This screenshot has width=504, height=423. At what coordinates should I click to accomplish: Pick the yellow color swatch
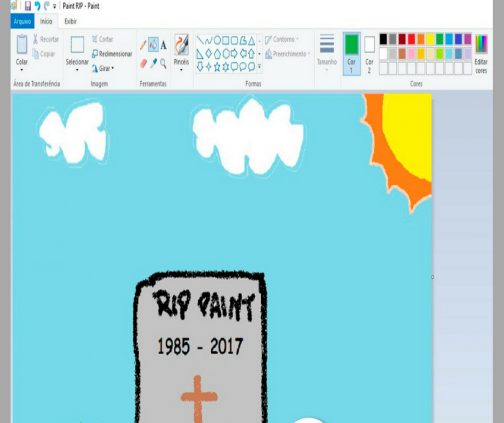coord(430,39)
